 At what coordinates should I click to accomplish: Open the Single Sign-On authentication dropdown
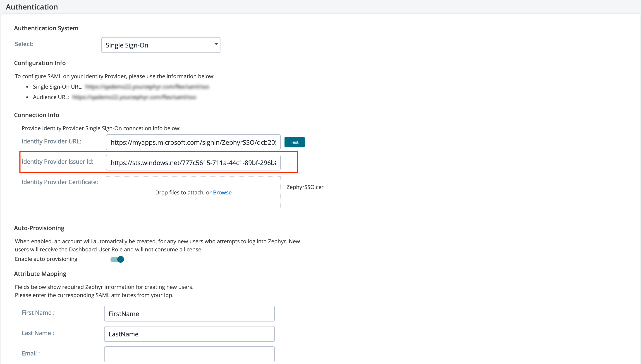160,45
